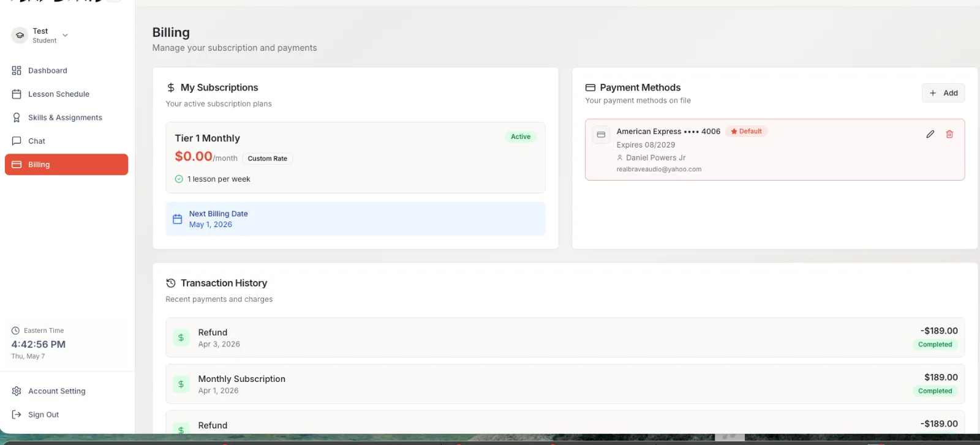Click the checkmark icon beside 1 lesson per week
This screenshot has height=445, width=980.
[x=179, y=179]
